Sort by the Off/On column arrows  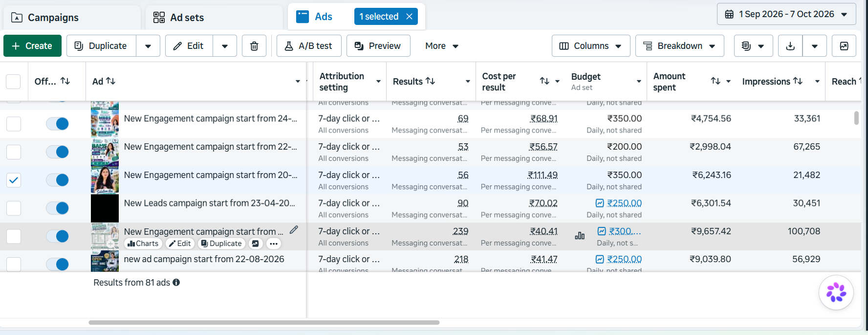[65, 81]
